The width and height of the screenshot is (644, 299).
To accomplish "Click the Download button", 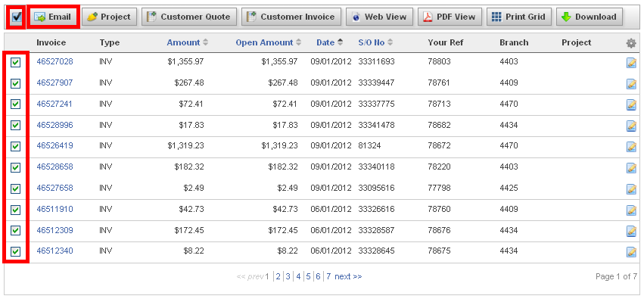I will pyautogui.click(x=590, y=17).
